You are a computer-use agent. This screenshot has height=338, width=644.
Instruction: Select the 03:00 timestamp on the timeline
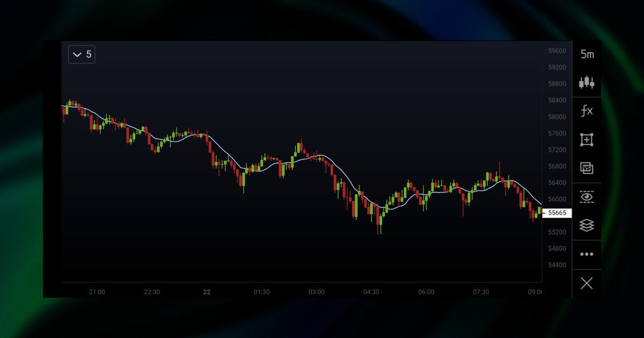(x=317, y=292)
